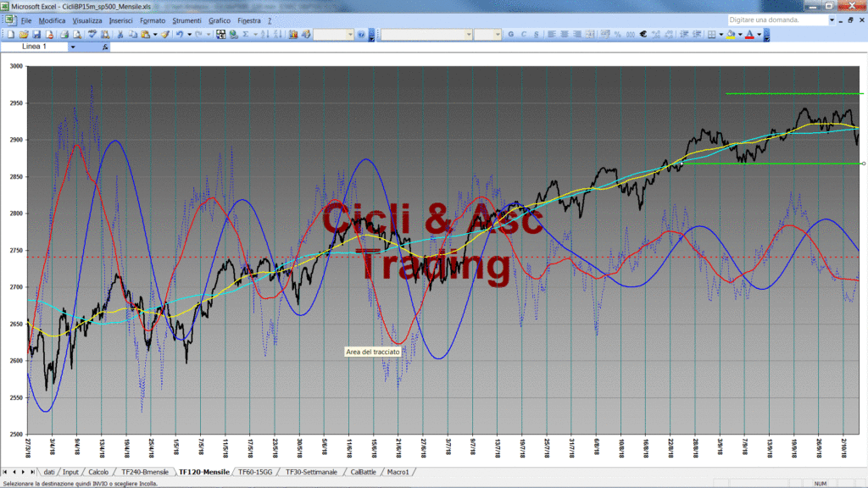Create a new workbook from toolbar
Image resolution: width=868 pixels, height=488 pixels.
[x=10, y=34]
